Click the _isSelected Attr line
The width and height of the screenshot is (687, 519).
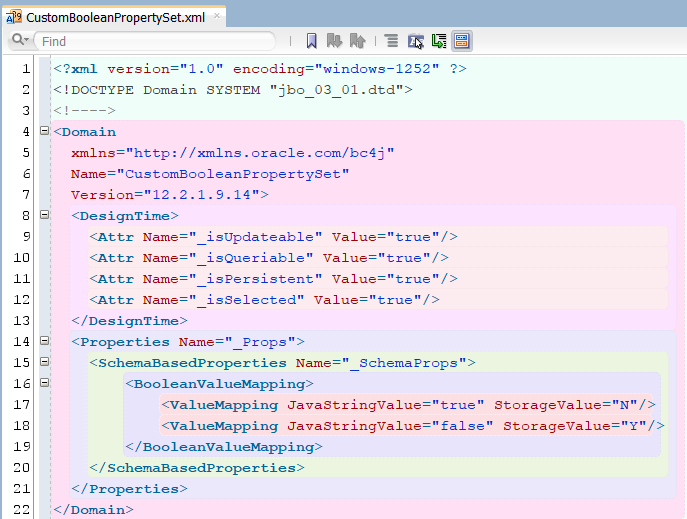click(x=264, y=300)
